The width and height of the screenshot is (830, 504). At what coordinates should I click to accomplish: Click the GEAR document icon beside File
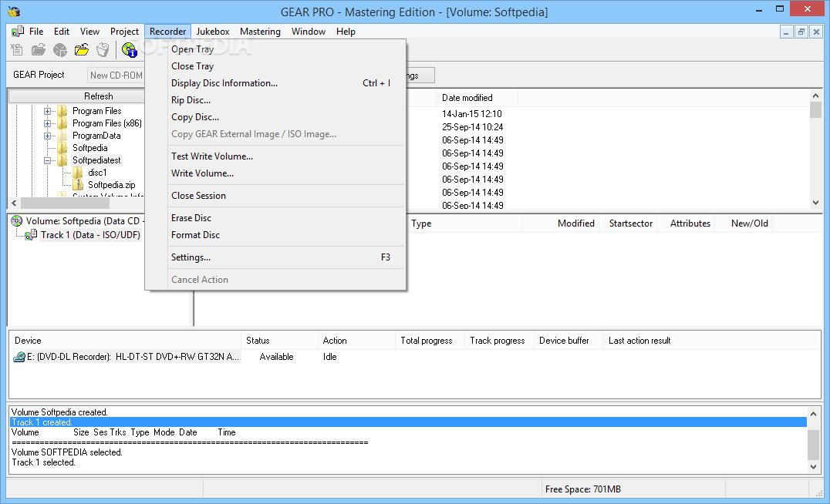click(x=18, y=31)
